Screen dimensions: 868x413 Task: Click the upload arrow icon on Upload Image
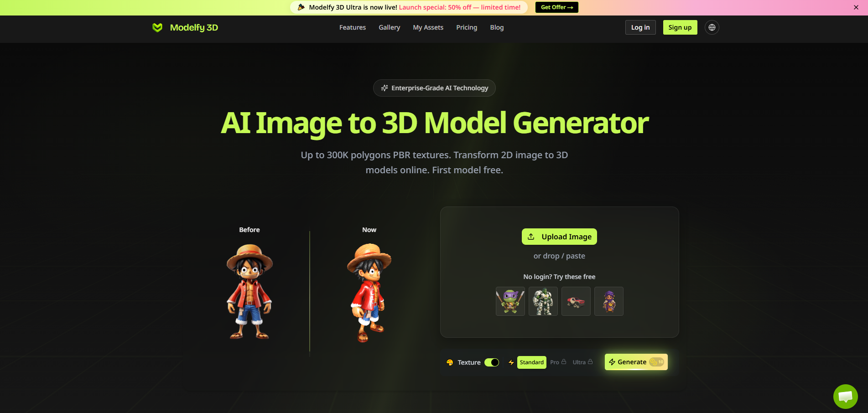click(x=531, y=236)
